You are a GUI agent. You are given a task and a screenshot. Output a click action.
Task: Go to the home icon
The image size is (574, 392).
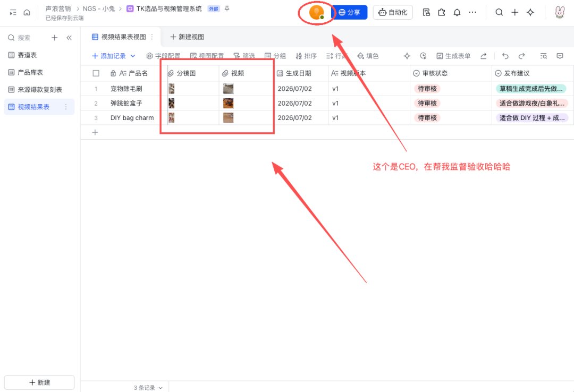(27, 12)
